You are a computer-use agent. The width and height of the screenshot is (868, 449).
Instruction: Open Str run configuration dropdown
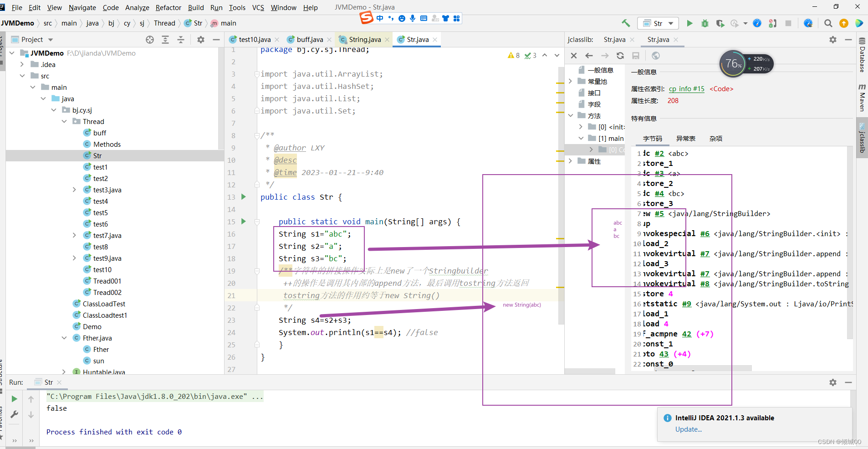pyautogui.click(x=658, y=23)
